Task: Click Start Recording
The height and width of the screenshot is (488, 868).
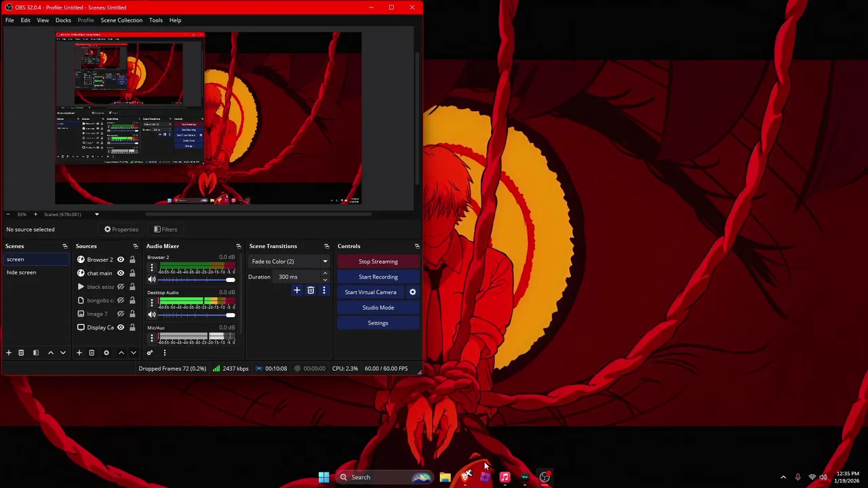Action: tap(378, 277)
